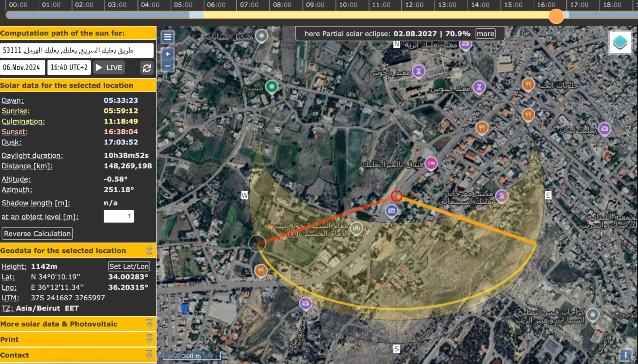Image resolution: width=638 pixels, height=364 pixels.
Task: Click the 06:00 mark on the timeline
Action: click(216, 5)
